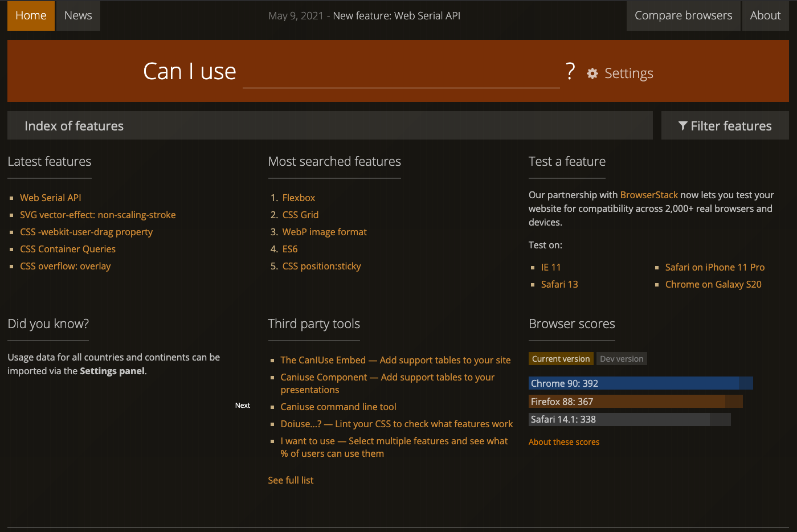Click See full list of tools

pyautogui.click(x=291, y=480)
